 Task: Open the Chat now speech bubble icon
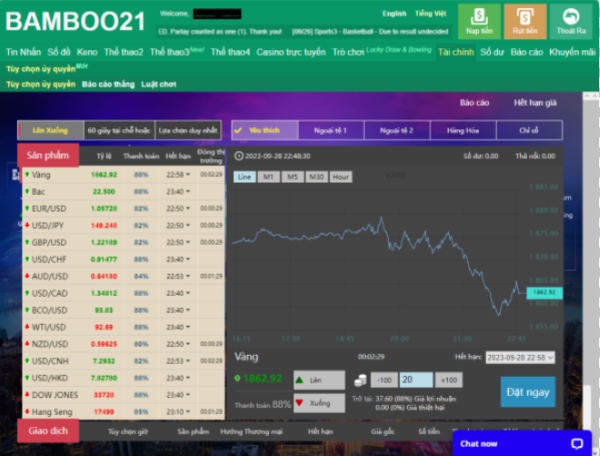576,442
